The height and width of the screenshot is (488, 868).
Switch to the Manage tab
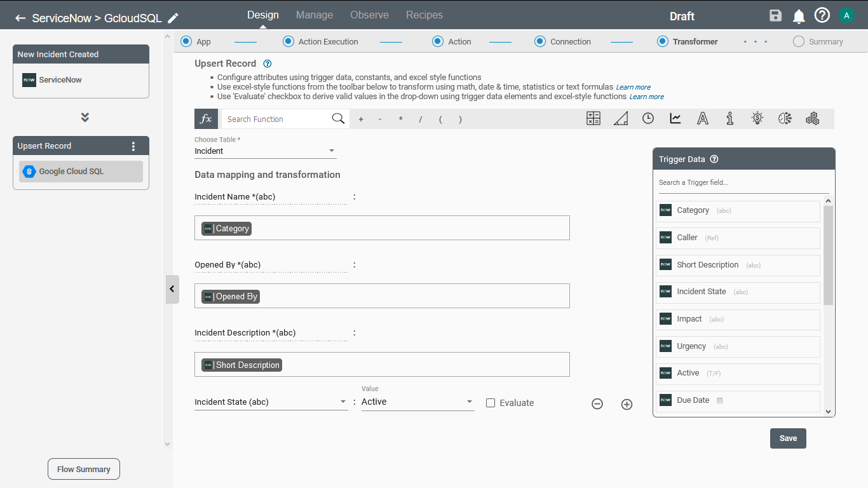(x=315, y=15)
